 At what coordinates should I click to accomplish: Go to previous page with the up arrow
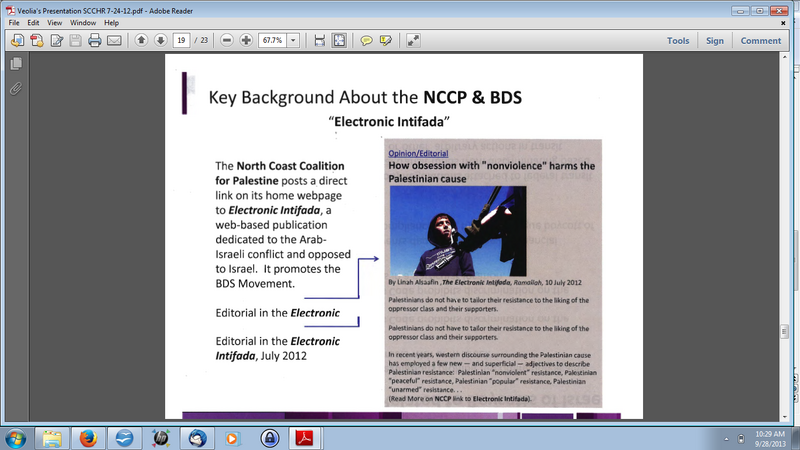[141, 40]
